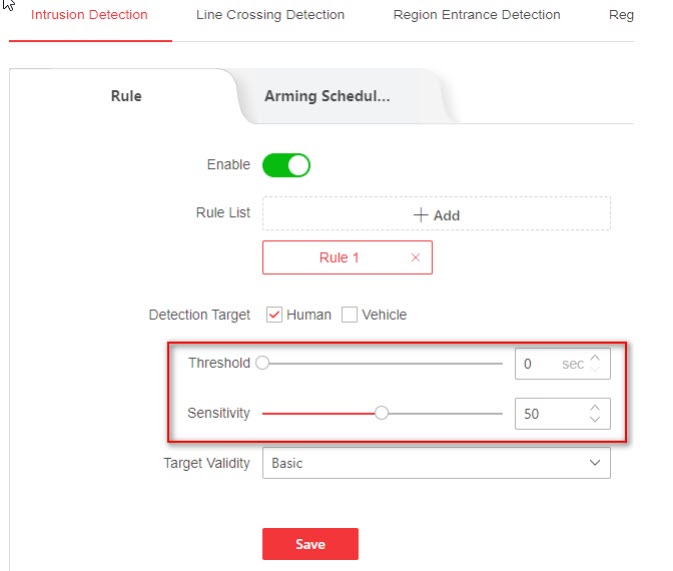The image size is (673, 571).
Task: Decrease Sensitivity with the down arrow
Action: 595,419
